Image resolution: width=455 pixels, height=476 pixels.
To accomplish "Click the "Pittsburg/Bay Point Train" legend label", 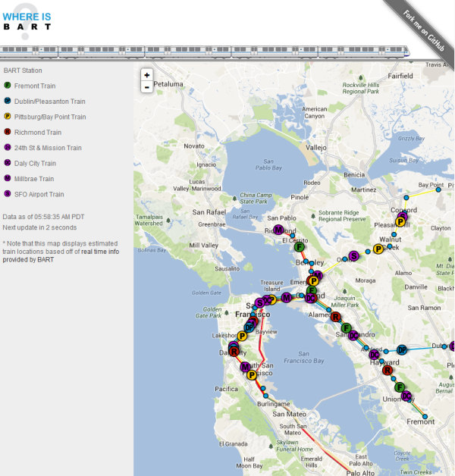I will pyautogui.click(x=50, y=117).
